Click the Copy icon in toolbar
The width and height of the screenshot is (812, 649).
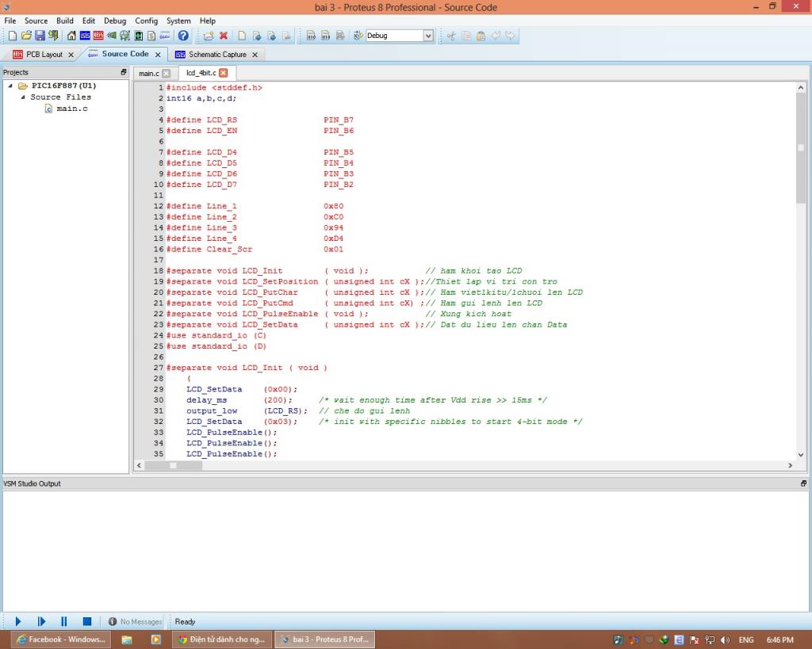[466, 36]
